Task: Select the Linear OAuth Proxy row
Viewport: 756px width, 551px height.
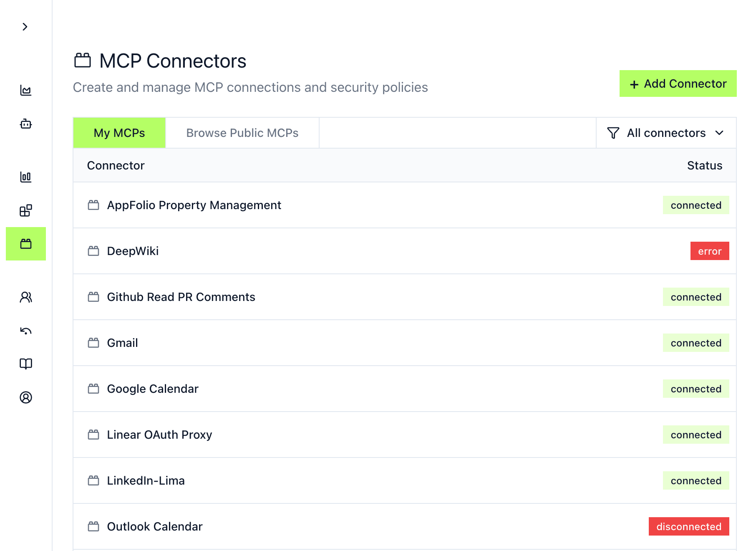Action: [160, 435]
